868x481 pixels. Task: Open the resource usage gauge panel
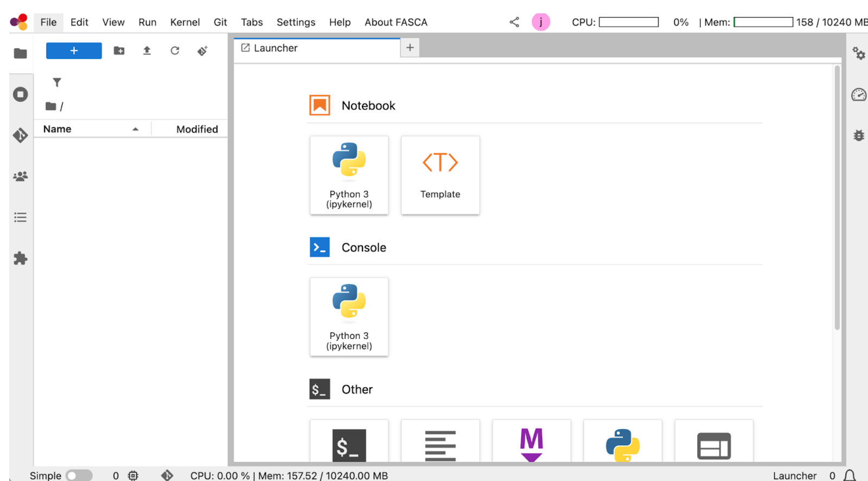[859, 94]
